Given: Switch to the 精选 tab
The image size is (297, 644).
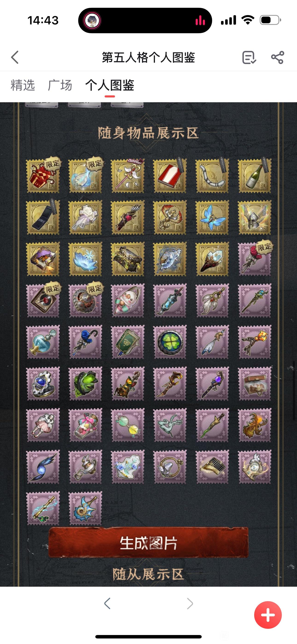Looking at the screenshot, I should (x=23, y=85).
